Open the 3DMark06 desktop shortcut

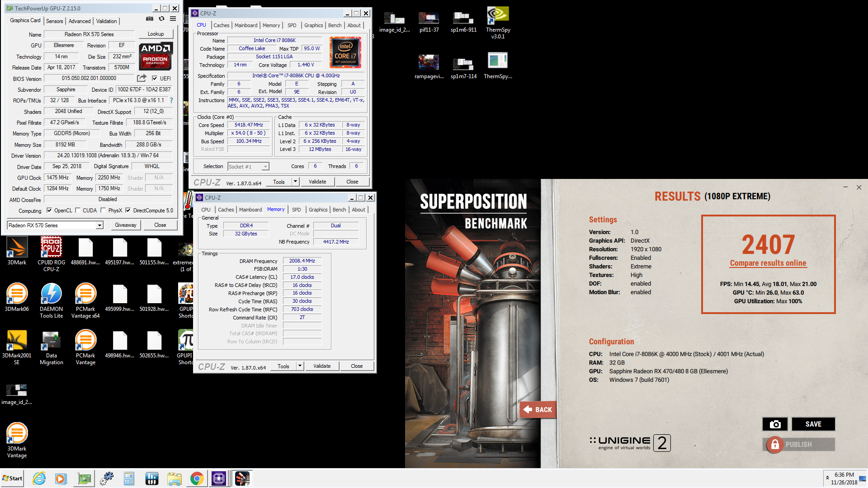pyautogui.click(x=17, y=298)
